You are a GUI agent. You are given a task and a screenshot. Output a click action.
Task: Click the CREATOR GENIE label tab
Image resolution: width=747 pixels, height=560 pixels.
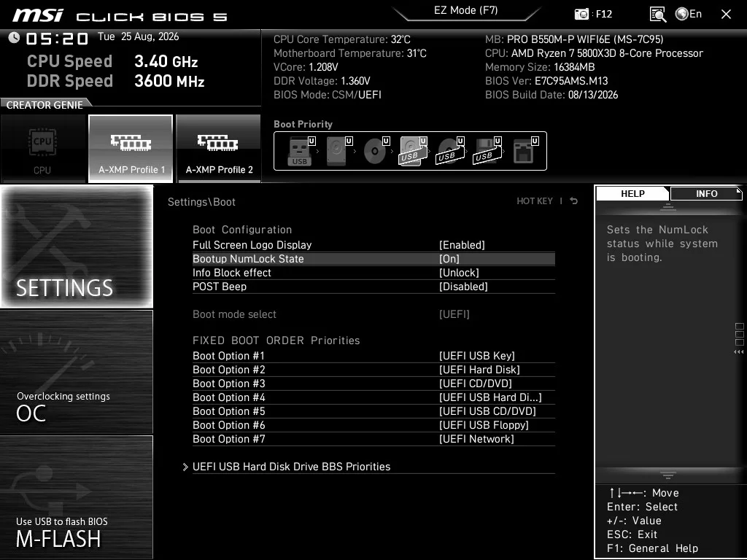pyautogui.click(x=44, y=105)
